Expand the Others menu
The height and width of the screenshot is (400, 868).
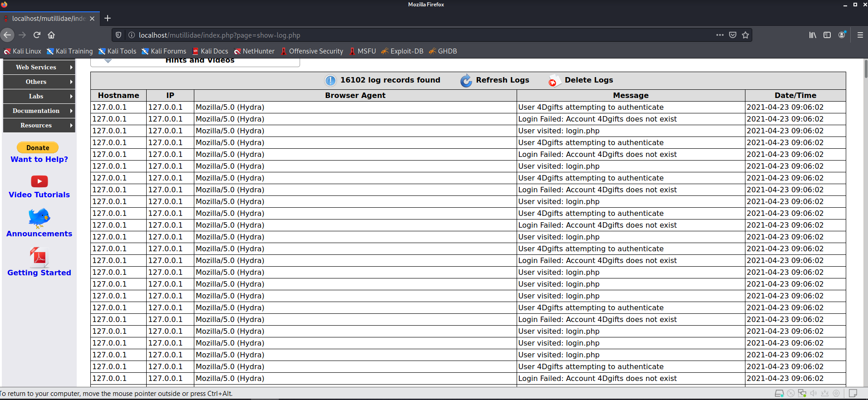tap(39, 82)
